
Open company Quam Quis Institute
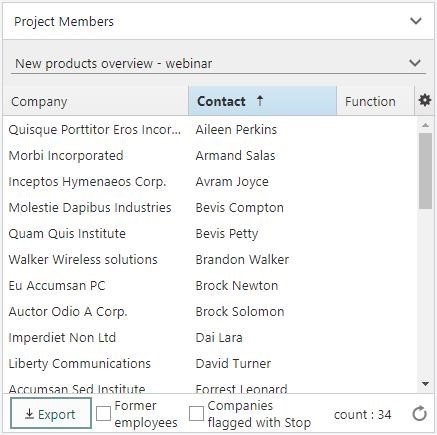tap(67, 233)
